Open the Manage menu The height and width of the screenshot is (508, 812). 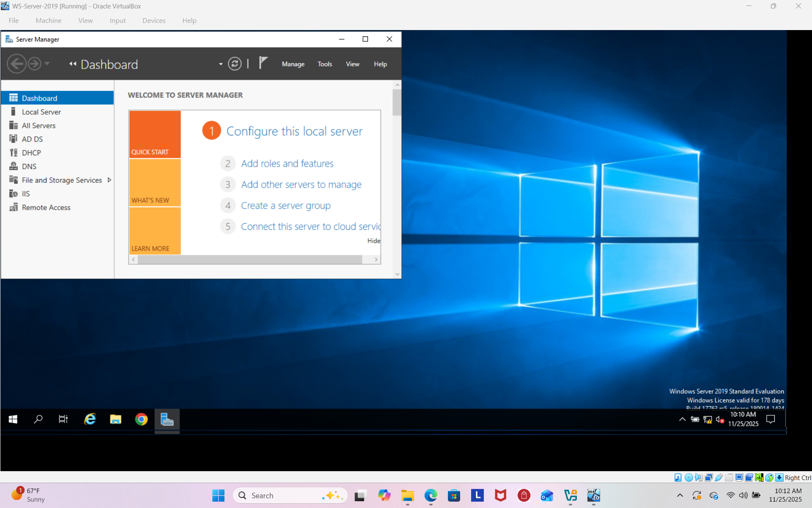[293, 64]
